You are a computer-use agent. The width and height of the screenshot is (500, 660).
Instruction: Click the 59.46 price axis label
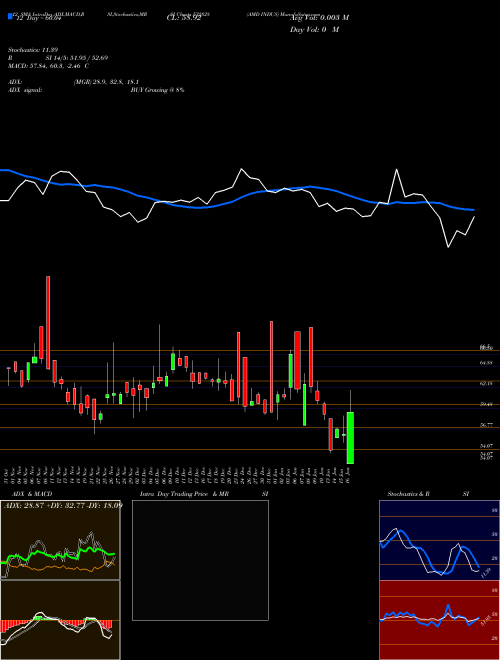pyautogui.click(x=487, y=404)
